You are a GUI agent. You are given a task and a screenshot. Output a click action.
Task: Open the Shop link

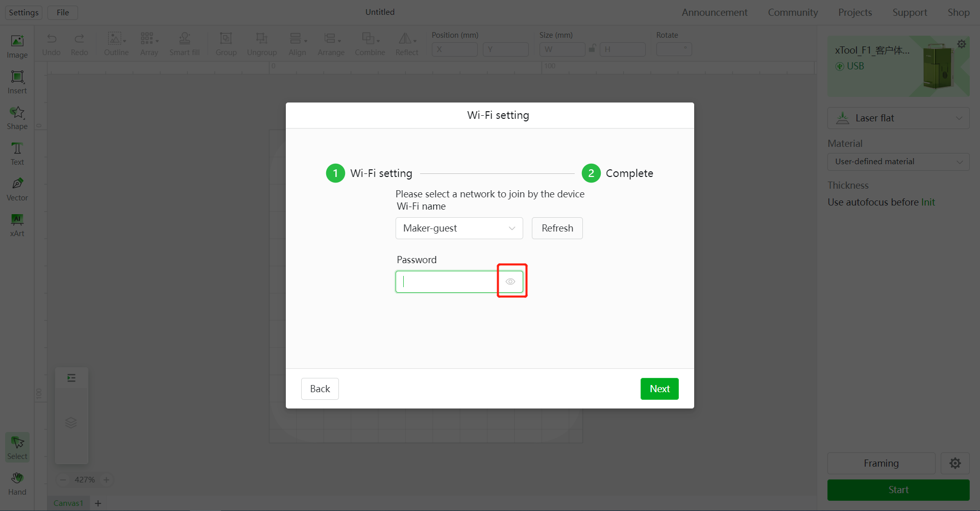(959, 12)
